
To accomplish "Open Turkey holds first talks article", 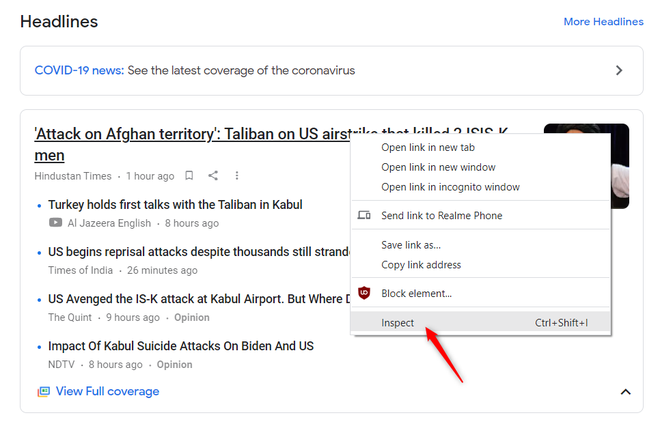I will (x=175, y=205).
